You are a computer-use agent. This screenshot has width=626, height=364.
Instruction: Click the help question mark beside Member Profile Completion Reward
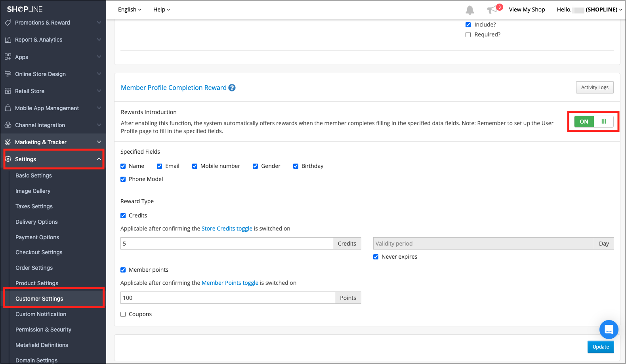point(232,88)
